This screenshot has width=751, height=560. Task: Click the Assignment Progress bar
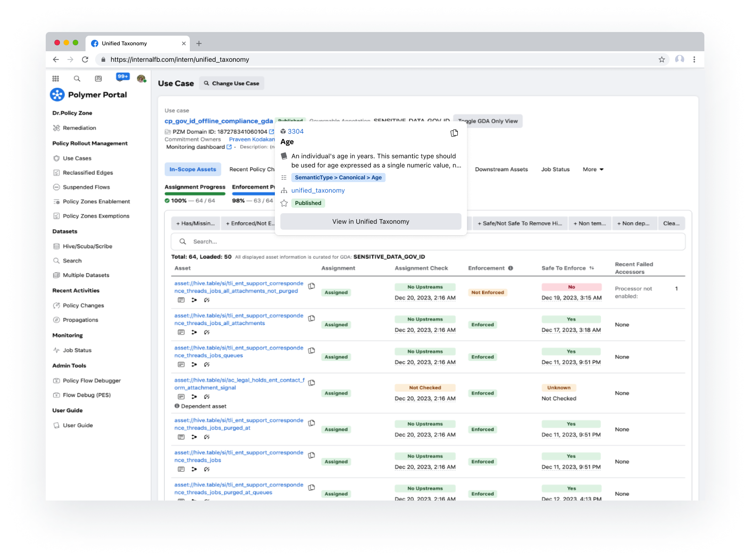coord(195,194)
